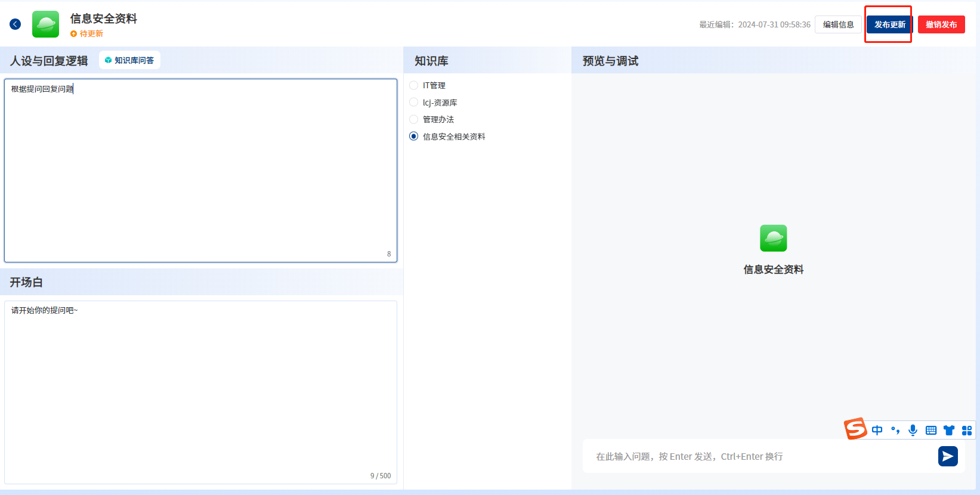
Task: Publish changes with 发布更新 button
Action: [x=889, y=24]
